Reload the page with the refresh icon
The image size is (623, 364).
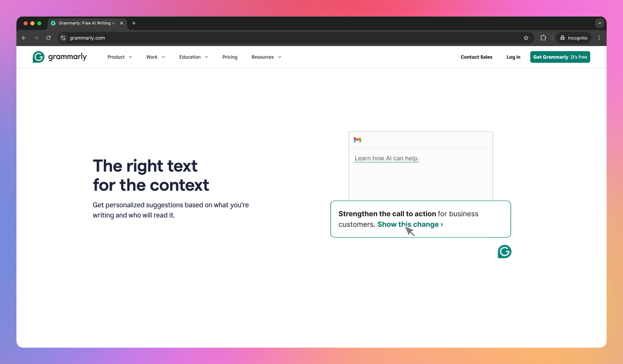(48, 38)
